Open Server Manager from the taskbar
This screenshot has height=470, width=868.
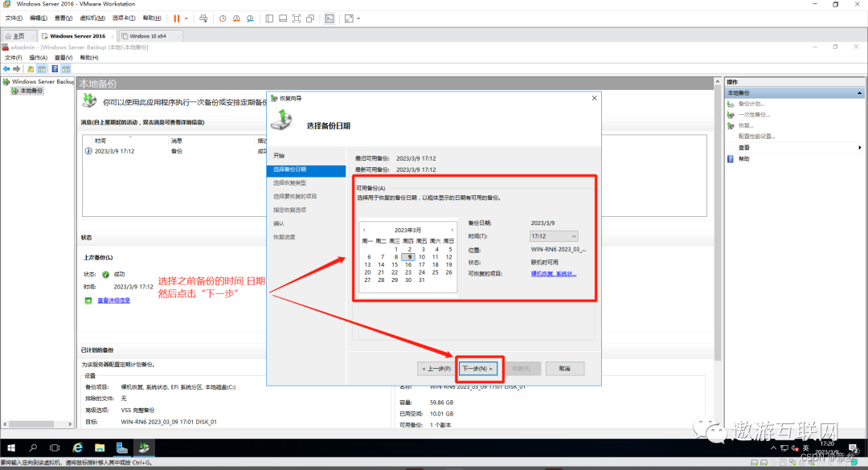(122, 448)
